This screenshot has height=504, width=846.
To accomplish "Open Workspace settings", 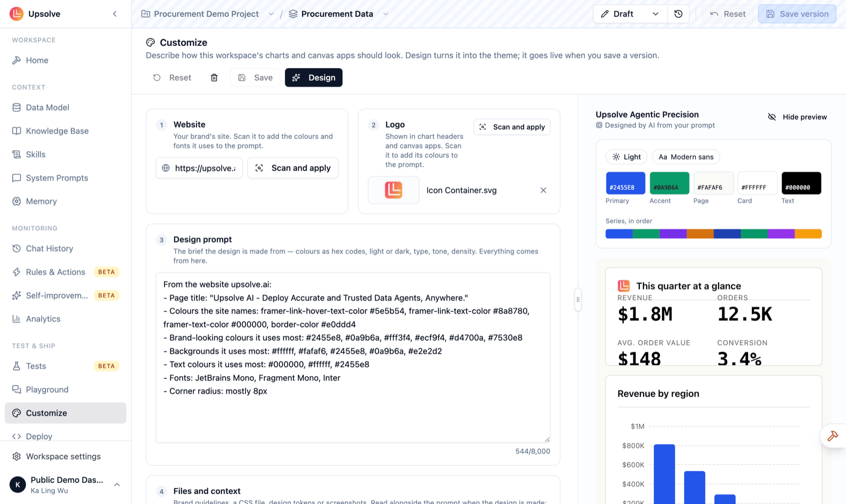I will (x=66, y=456).
